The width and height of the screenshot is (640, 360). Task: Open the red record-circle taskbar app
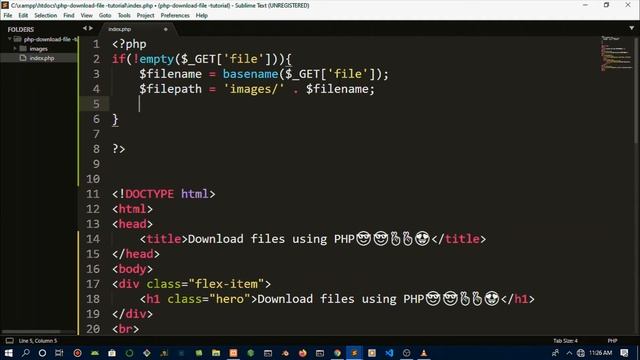coord(77,353)
